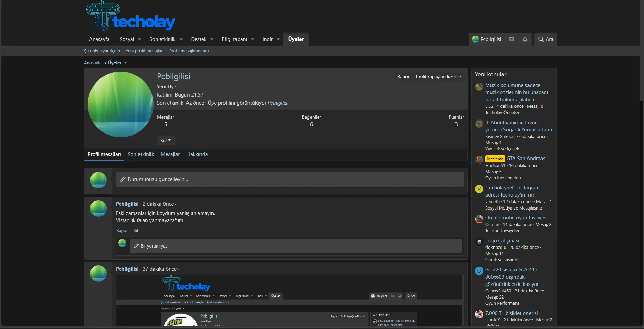Image resolution: width=644 pixels, height=329 pixels.
Task: Click the Durumunuzu güncelleyin input field
Action: point(290,179)
